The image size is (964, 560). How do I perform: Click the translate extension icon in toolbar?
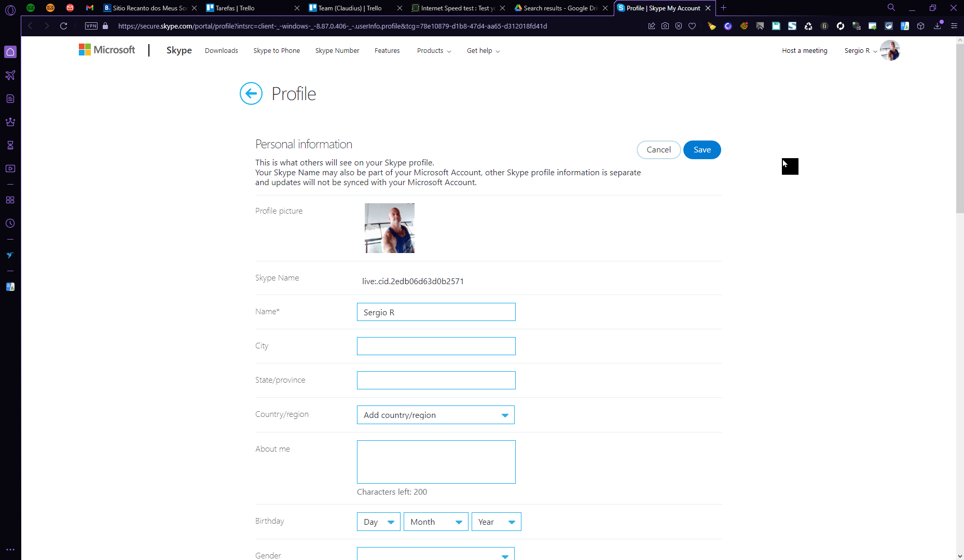pos(905,26)
